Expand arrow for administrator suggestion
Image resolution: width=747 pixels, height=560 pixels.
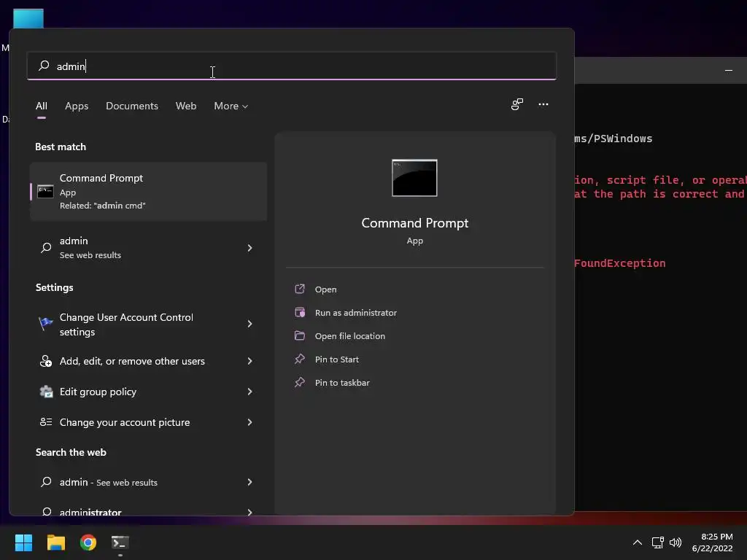click(249, 512)
